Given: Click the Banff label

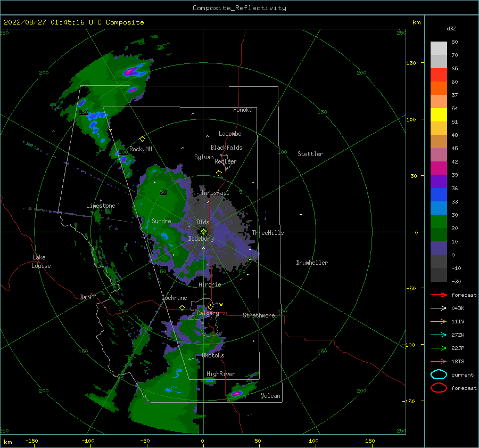Looking at the screenshot, I should [88, 297].
